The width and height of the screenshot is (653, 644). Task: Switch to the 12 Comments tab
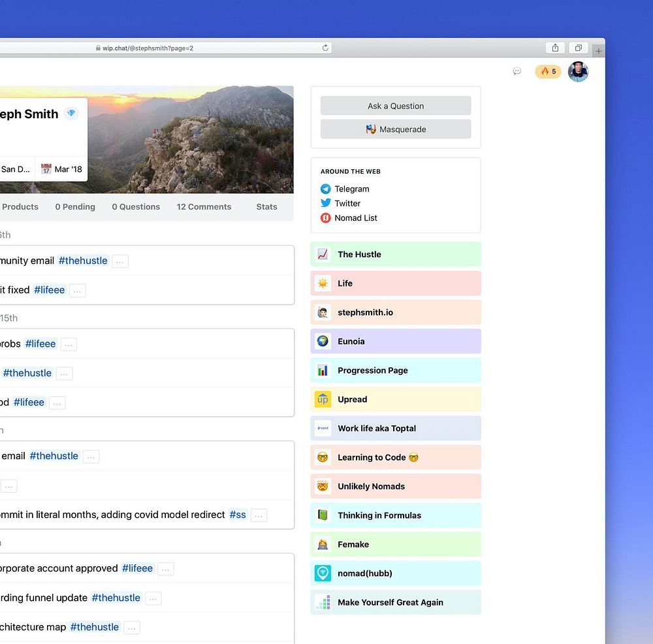pos(204,206)
